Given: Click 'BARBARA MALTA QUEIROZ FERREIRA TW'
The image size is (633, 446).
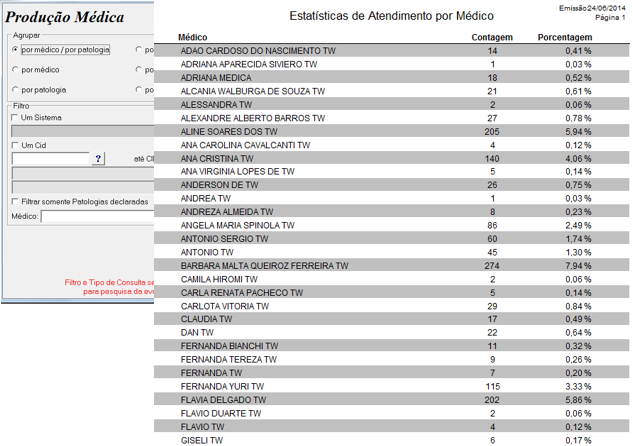Looking at the screenshot, I should (391, 266).
